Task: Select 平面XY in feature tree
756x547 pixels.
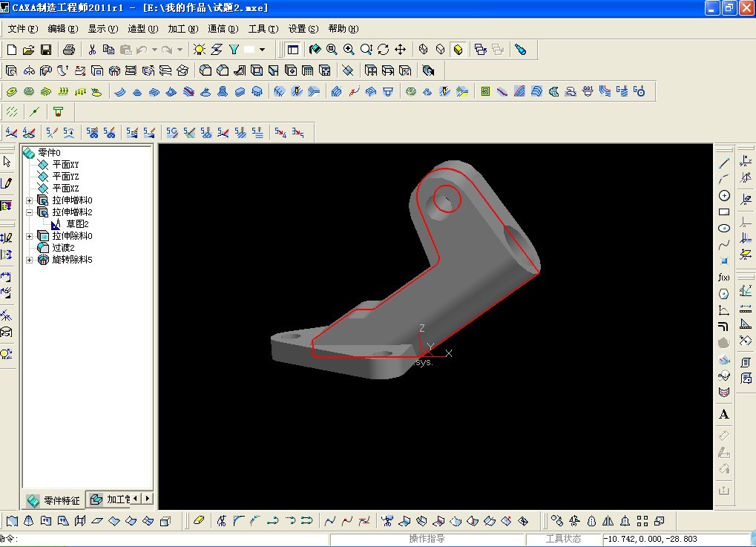Action: coord(65,165)
